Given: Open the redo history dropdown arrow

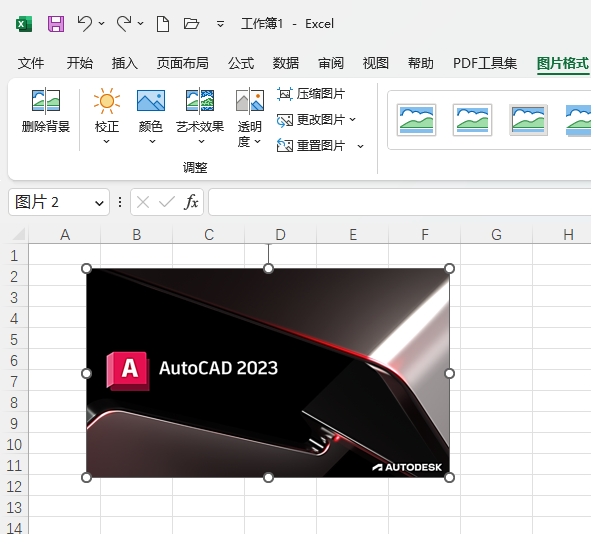Looking at the screenshot, I should 141,23.
